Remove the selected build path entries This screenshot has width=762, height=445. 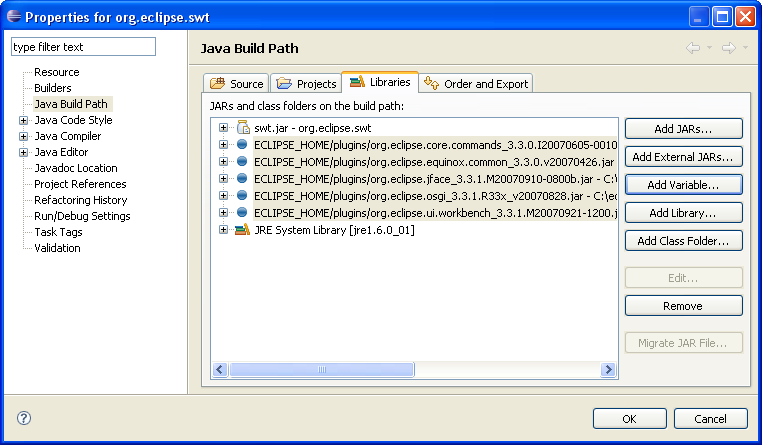point(683,306)
